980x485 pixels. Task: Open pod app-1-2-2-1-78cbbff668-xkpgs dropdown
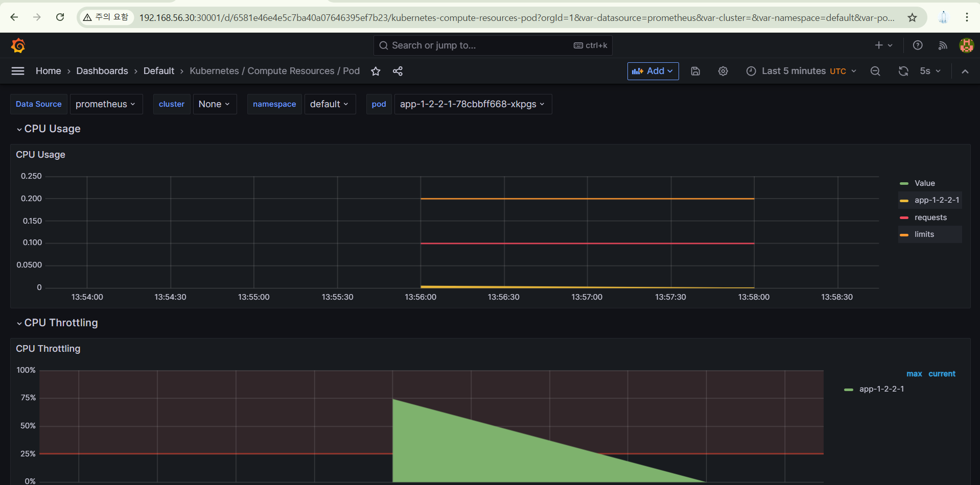[473, 104]
